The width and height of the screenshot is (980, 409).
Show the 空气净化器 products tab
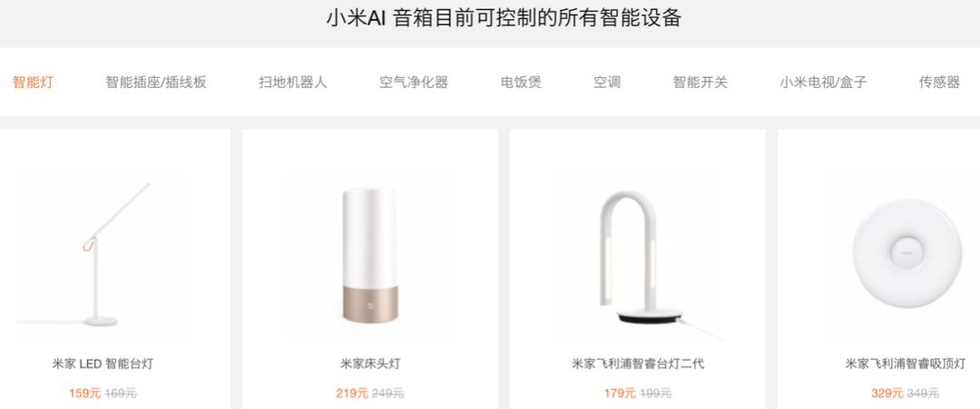(414, 83)
